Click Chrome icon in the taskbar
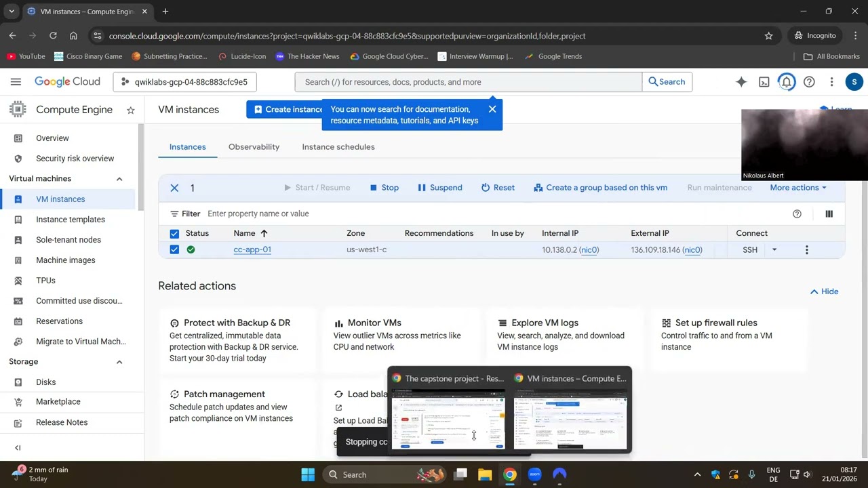Viewport: 868px width, 488px height. click(510, 474)
